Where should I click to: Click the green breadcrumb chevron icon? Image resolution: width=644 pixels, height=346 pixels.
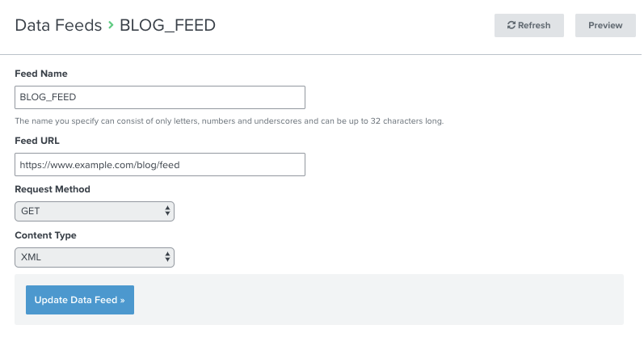click(111, 25)
